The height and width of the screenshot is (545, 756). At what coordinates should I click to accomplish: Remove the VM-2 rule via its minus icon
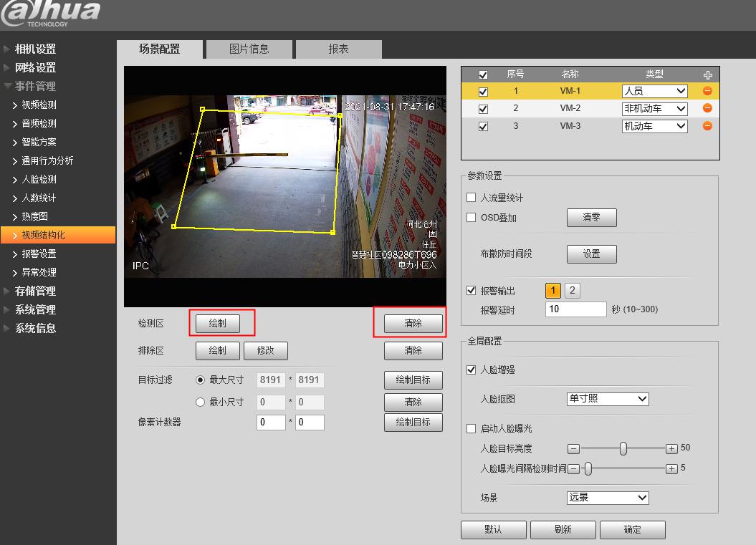click(707, 108)
